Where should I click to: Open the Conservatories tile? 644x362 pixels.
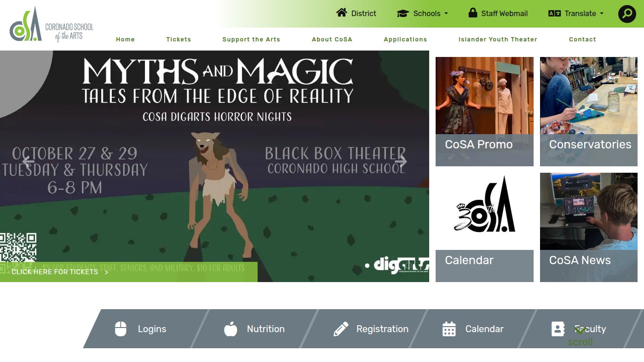click(589, 112)
